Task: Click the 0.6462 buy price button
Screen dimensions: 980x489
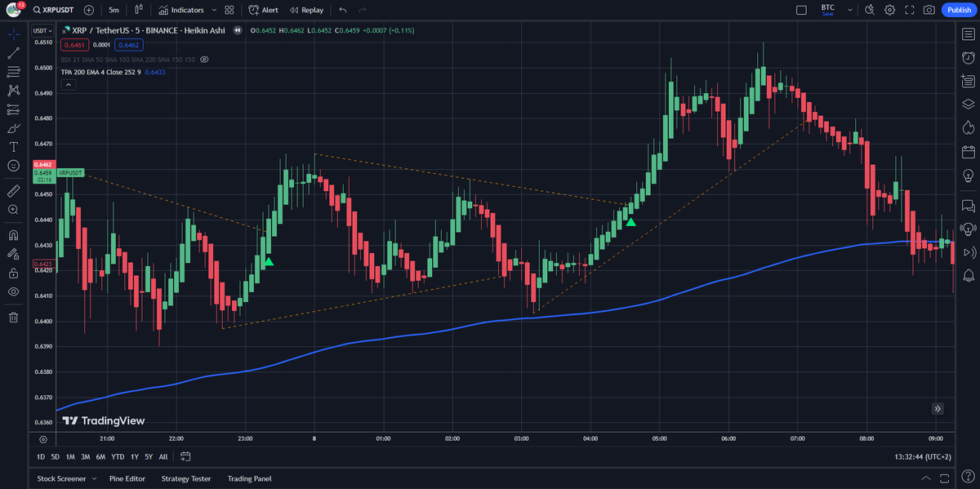Action: point(128,45)
